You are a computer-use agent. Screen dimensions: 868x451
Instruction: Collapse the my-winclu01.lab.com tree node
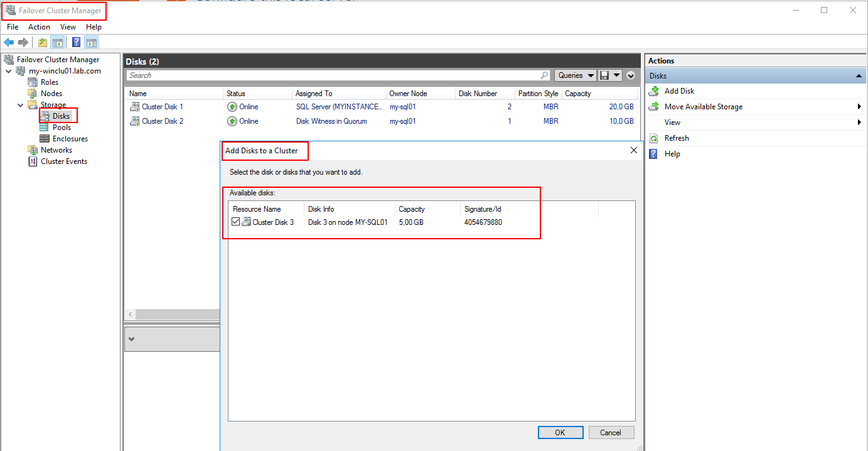[x=9, y=71]
